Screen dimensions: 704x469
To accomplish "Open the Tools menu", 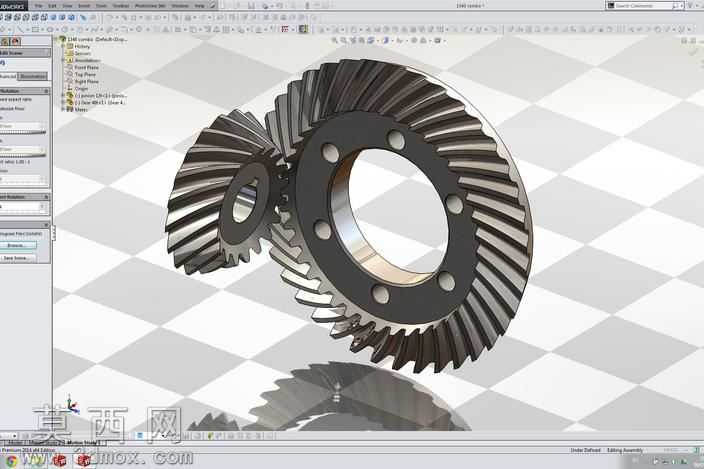I will pos(101,6).
